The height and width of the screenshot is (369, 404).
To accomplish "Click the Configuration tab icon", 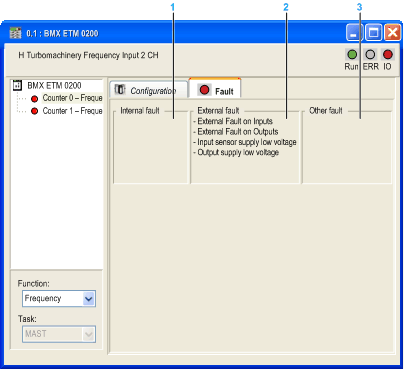I will [x=120, y=90].
